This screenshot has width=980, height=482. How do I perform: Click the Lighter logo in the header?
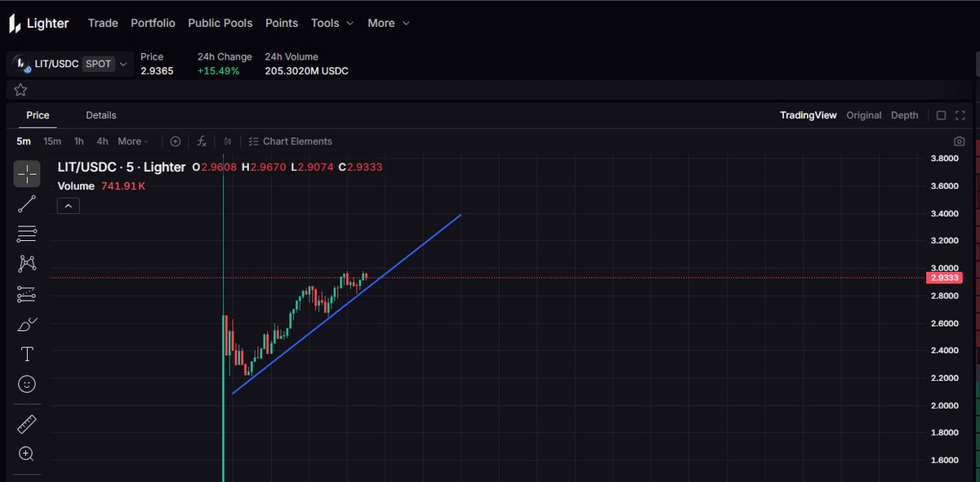click(x=38, y=24)
